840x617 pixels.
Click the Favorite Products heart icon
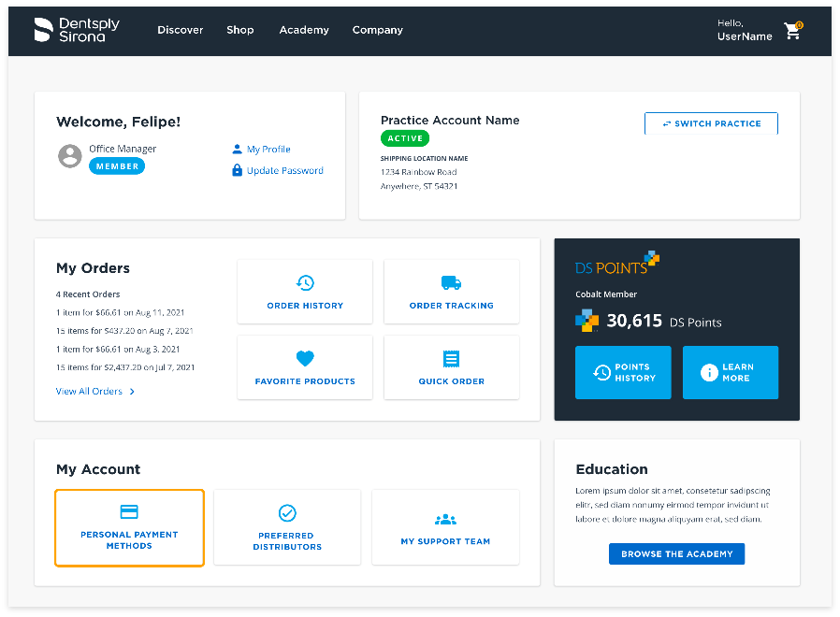coord(305,358)
